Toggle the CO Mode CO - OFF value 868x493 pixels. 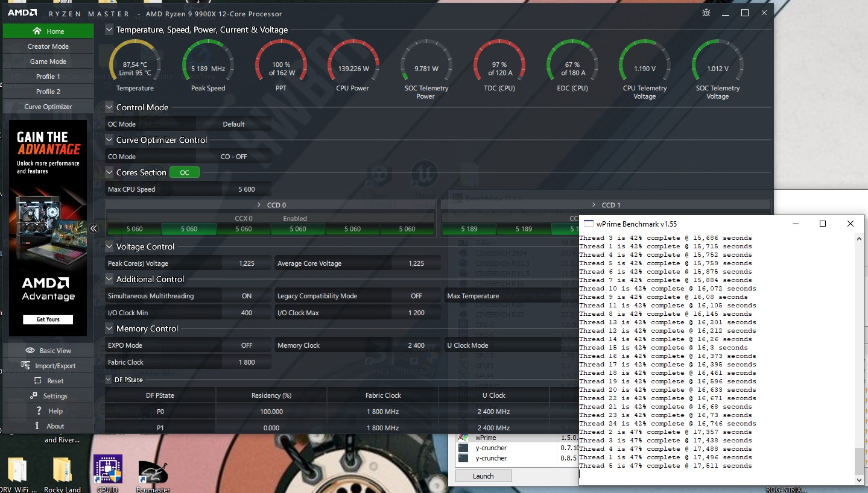click(x=233, y=157)
